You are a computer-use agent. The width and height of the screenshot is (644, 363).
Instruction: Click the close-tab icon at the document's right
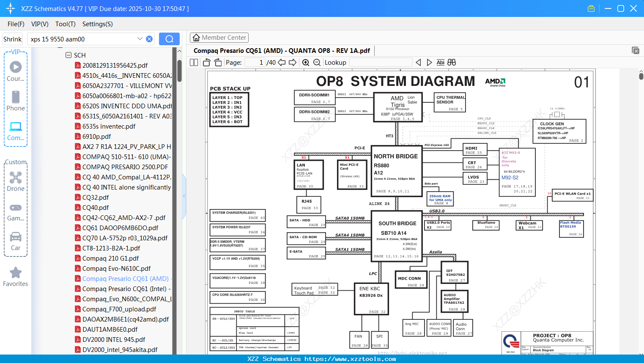point(636,50)
